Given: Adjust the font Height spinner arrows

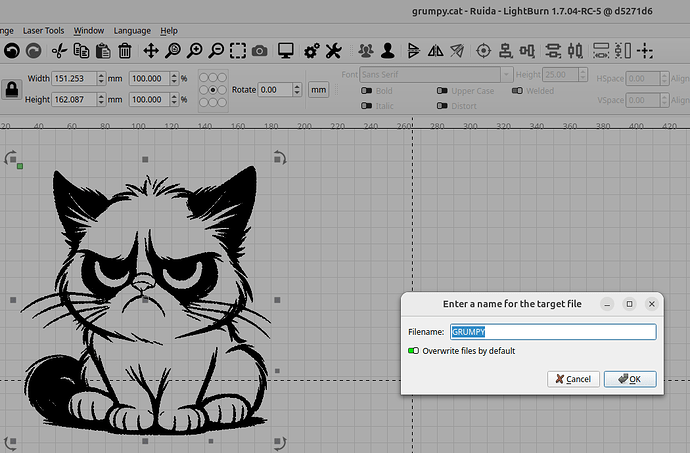Looking at the screenshot, I should point(583,74).
